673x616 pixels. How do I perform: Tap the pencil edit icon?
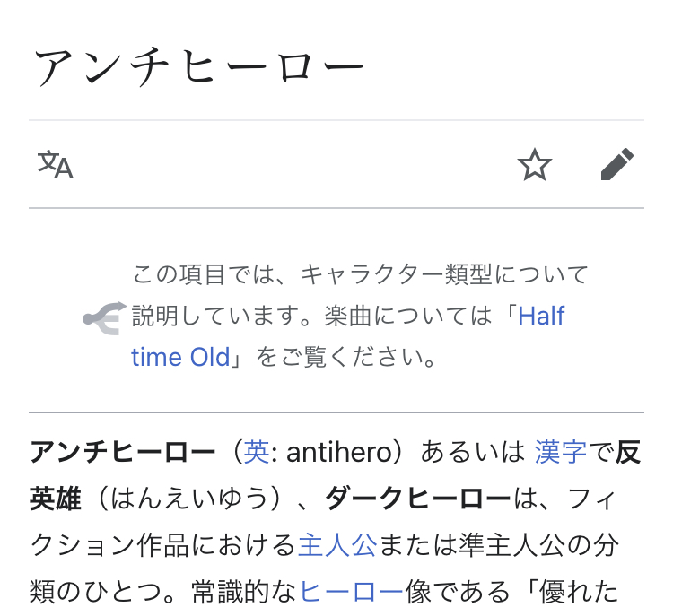pos(617,164)
